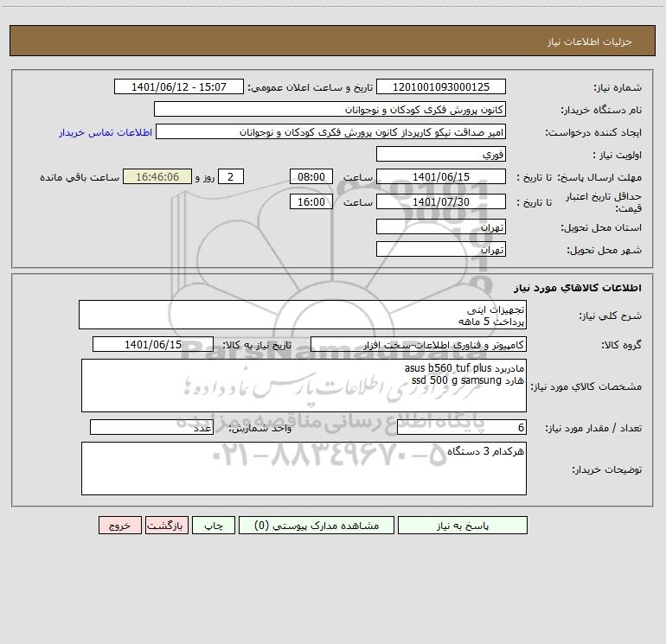Click general description box 'تجهیزات ایتی'
The image size is (666, 644).
(x=303, y=315)
